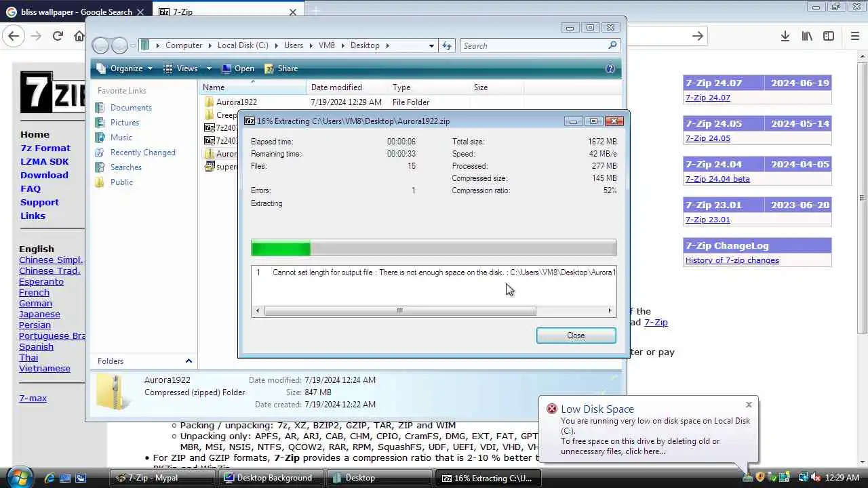Click the network tray icon
868x488 pixels.
[x=803, y=478]
